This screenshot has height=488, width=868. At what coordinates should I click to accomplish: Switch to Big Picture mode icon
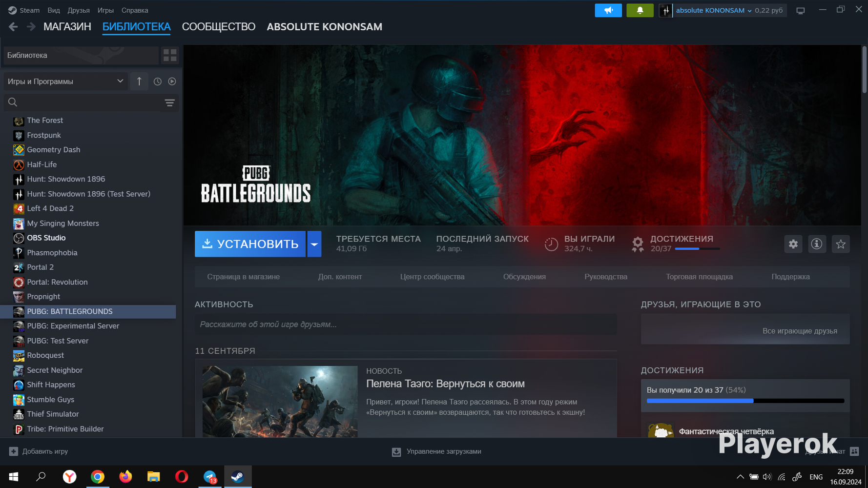(x=801, y=10)
